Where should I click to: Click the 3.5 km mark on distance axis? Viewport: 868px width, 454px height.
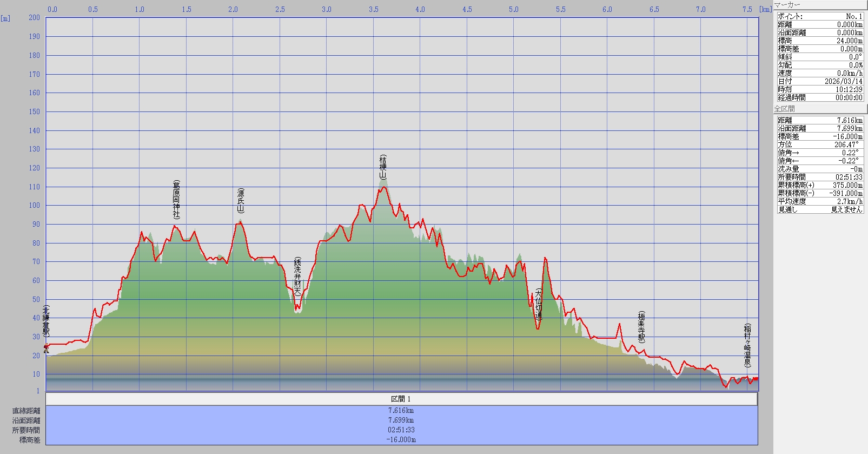tap(373, 9)
